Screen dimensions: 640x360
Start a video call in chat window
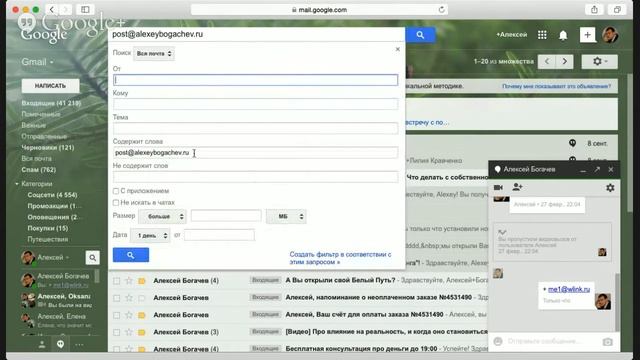pos(498,187)
